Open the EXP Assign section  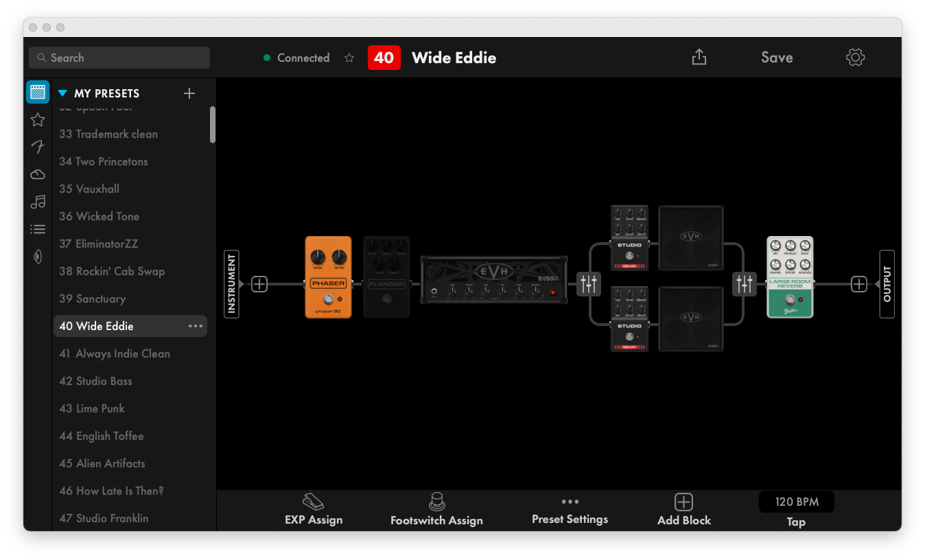tap(314, 509)
